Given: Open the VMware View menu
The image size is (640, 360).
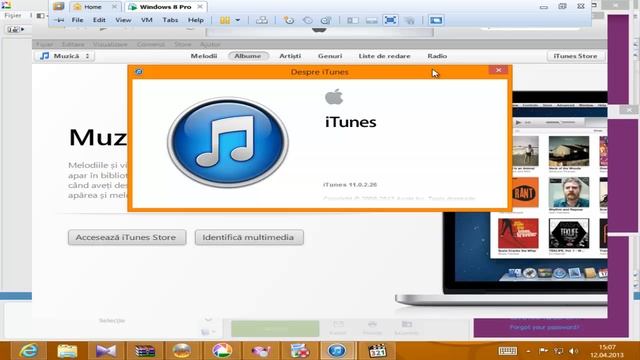Looking at the screenshot, I should pyautogui.click(x=123, y=20).
